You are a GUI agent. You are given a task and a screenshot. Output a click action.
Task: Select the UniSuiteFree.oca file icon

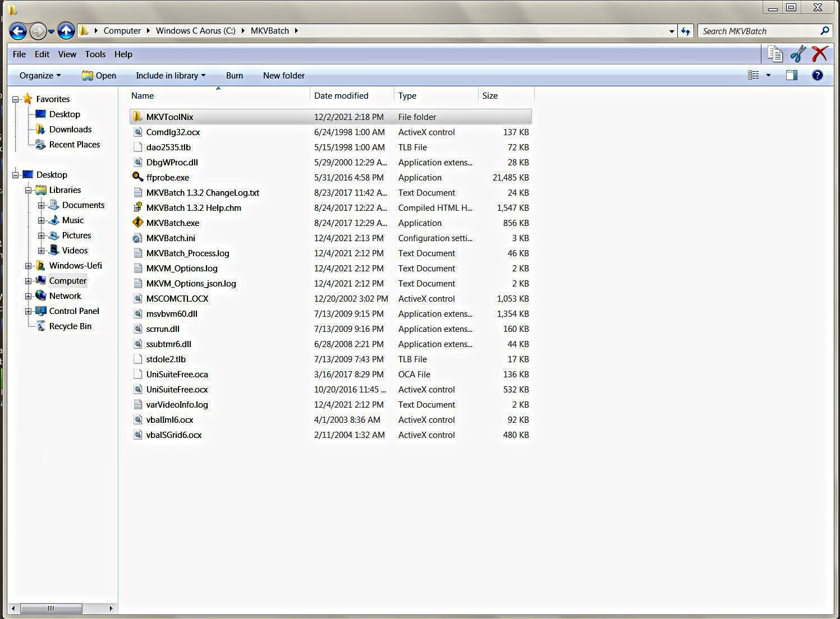click(x=137, y=374)
